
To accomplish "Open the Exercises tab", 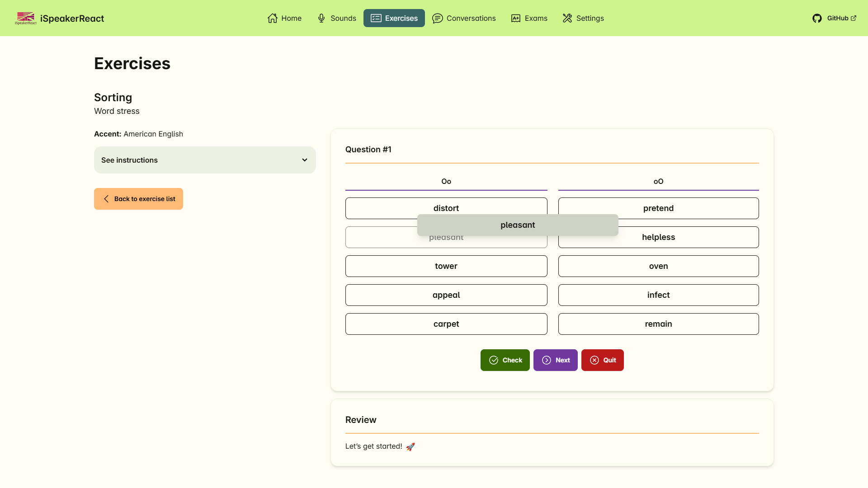I will point(394,18).
